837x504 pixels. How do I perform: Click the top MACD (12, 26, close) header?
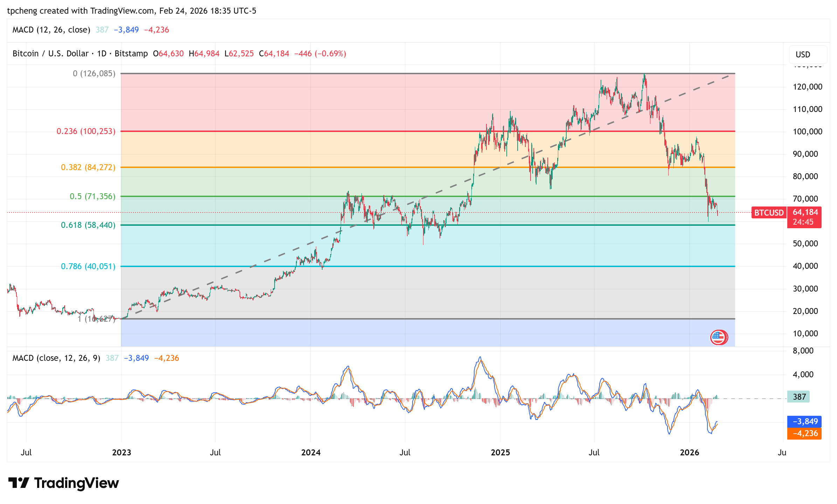click(51, 30)
